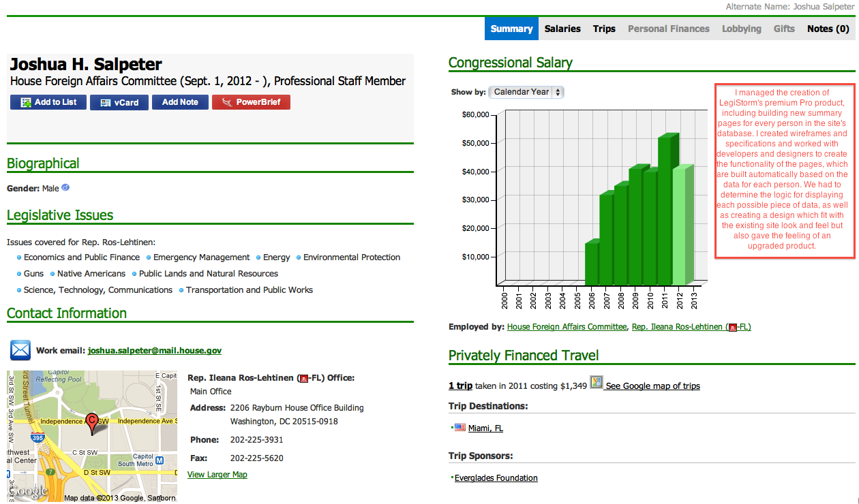Open the Trips tab

click(604, 29)
